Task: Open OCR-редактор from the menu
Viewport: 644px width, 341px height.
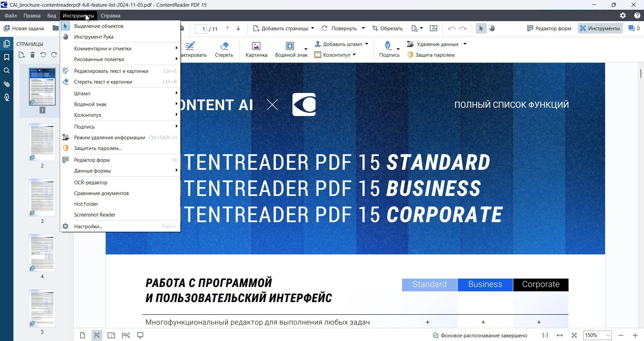Action: (x=120, y=182)
